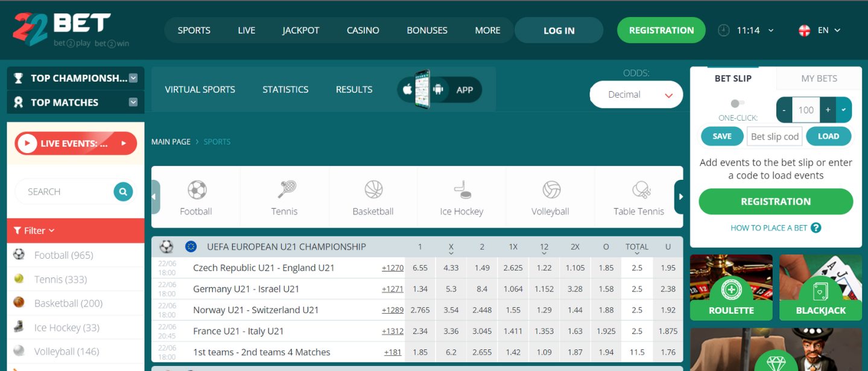Select odds 6.55 for Czech Republic U21
The image size is (868, 371).
[x=420, y=268]
